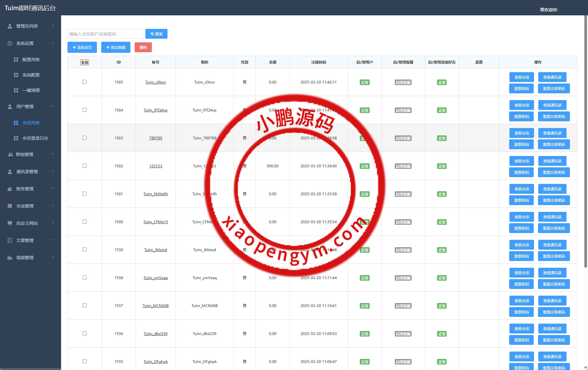The height and width of the screenshot is (370, 588).
Task: Click the 财务管理 wallet icon
Action: [10, 189]
